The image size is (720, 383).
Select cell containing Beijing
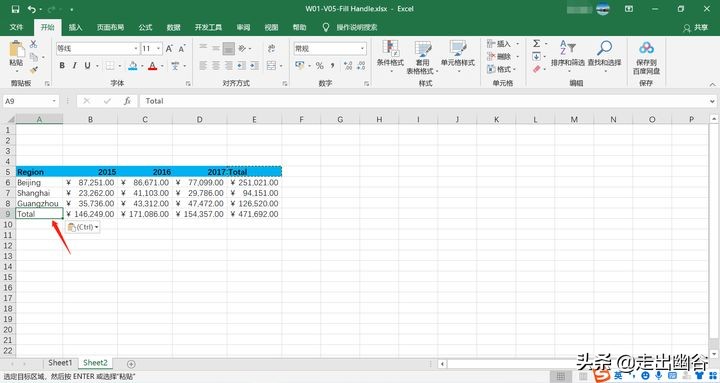[39, 182]
